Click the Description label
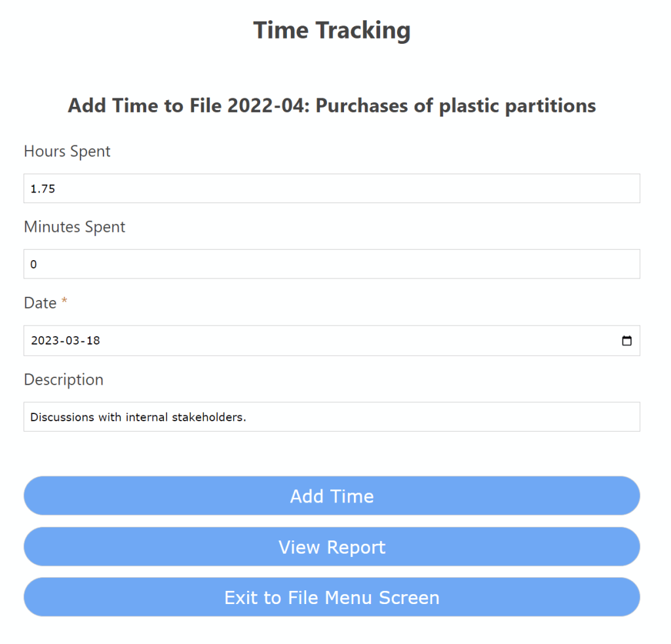Viewport: 671px width, 644px height. (x=64, y=380)
